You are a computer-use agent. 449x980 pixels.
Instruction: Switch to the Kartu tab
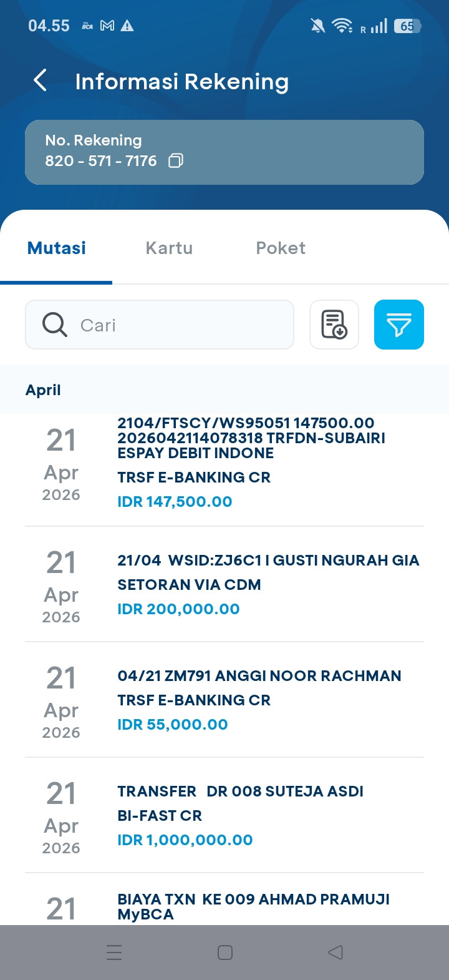169,248
